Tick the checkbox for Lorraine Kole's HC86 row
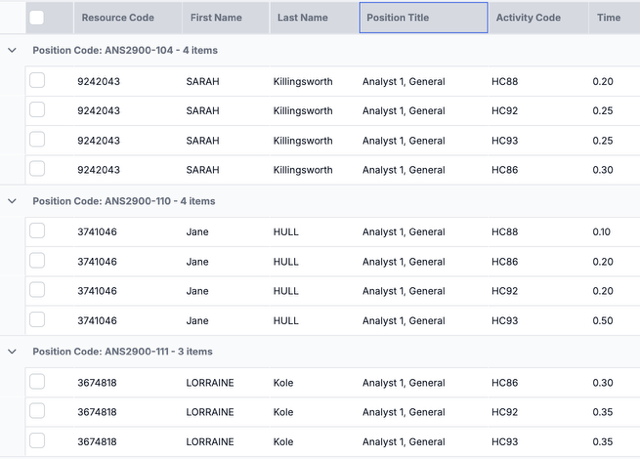The width and height of the screenshot is (640, 459). pos(37,382)
